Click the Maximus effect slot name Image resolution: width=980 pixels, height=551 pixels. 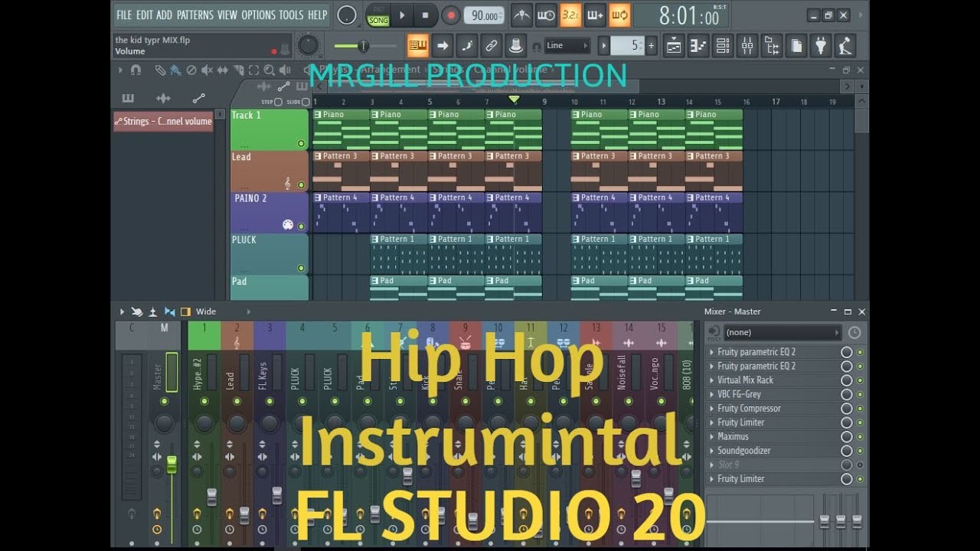point(733,437)
